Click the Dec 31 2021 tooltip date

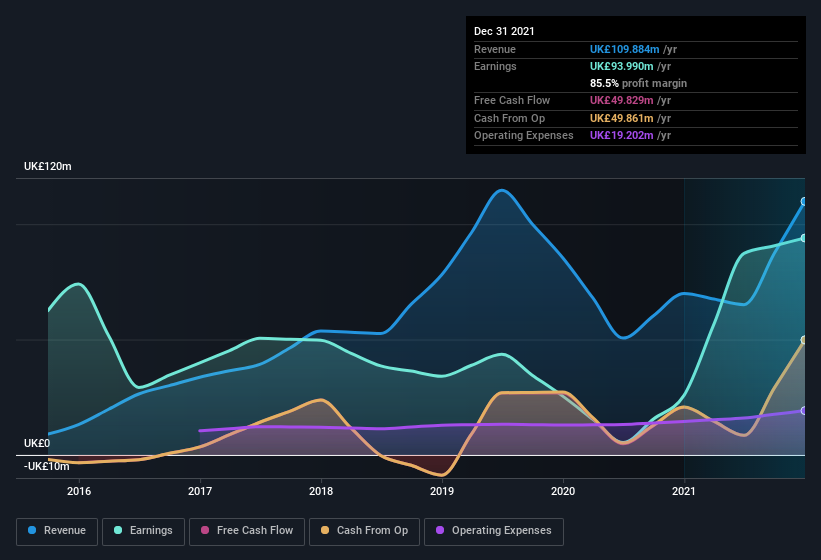point(504,31)
